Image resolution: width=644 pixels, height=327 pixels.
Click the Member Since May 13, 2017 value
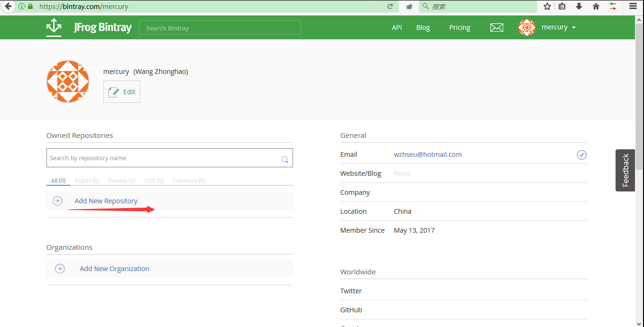[x=414, y=230]
